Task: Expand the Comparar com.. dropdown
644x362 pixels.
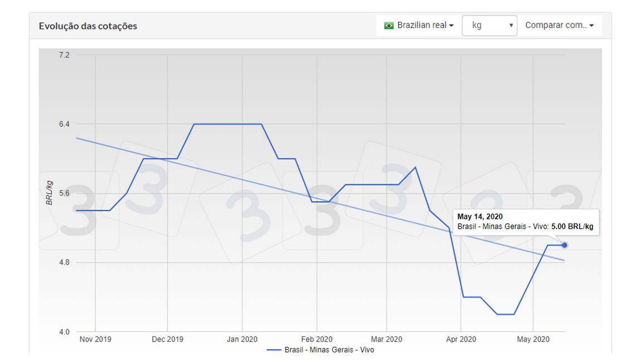Action: (x=559, y=26)
